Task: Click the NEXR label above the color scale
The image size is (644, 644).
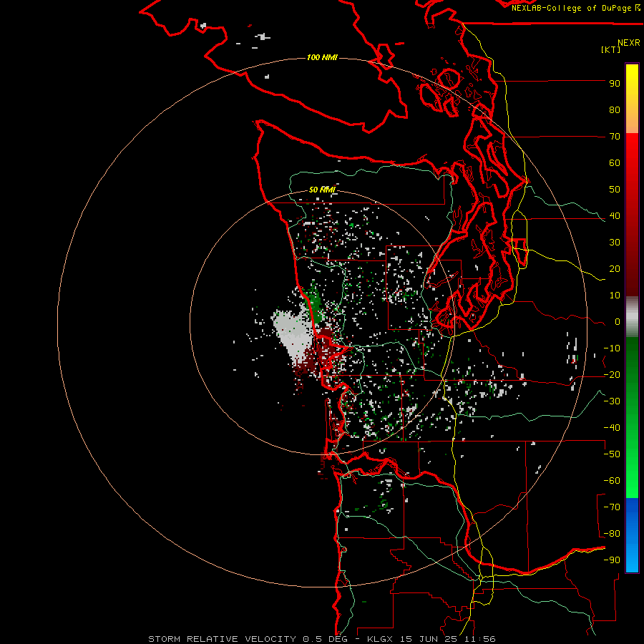Action: 628,43
